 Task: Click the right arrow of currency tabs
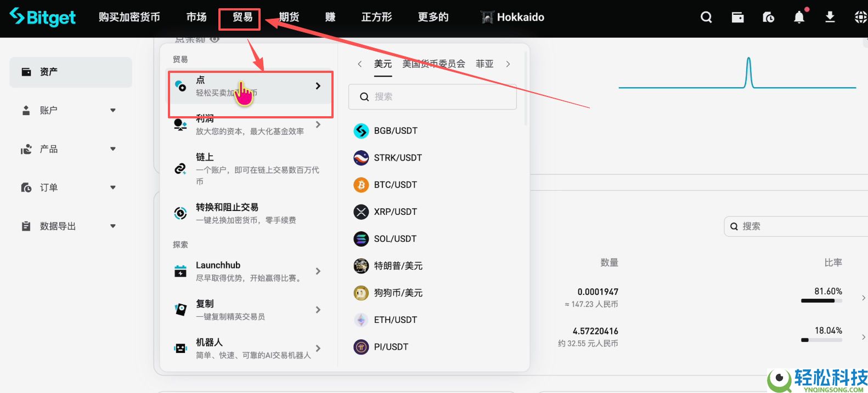508,64
